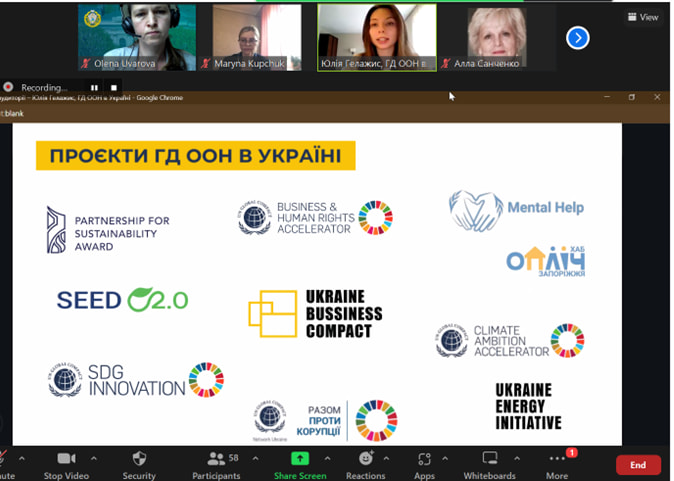Click Алла Санченко's muted microphone icon
Screen dimensions: 674x481
pos(446,64)
